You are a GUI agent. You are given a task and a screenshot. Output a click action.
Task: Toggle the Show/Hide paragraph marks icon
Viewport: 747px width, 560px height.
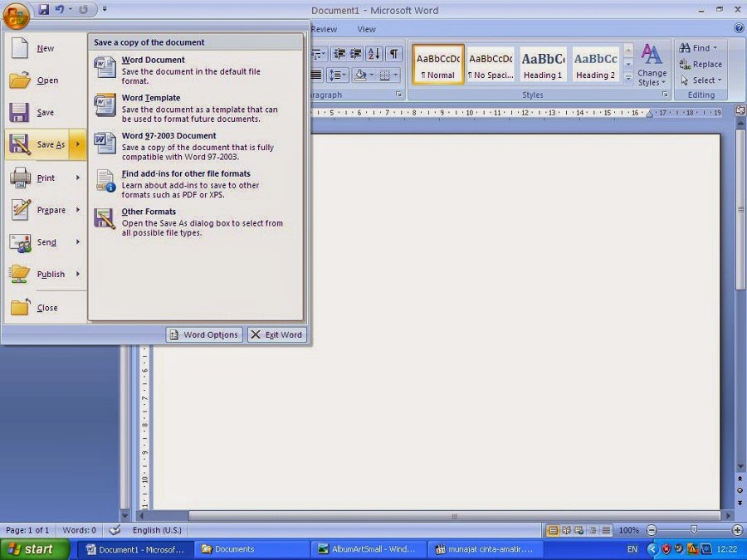pos(393,53)
